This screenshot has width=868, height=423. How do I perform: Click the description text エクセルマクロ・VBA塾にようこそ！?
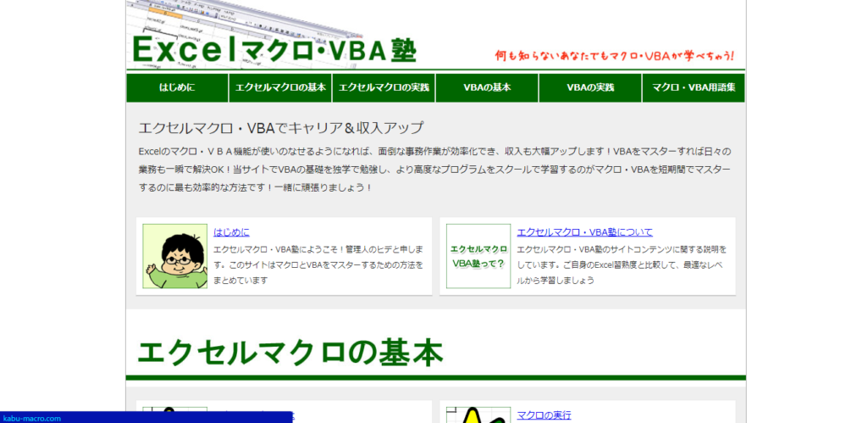click(319, 265)
